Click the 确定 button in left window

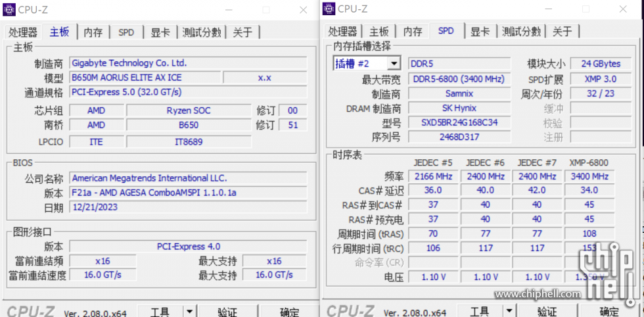(x=289, y=311)
